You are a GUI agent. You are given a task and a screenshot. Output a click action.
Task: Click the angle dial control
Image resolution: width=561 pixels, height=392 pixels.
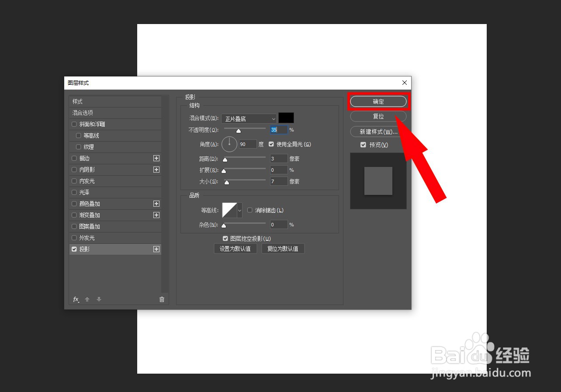[x=229, y=144]
